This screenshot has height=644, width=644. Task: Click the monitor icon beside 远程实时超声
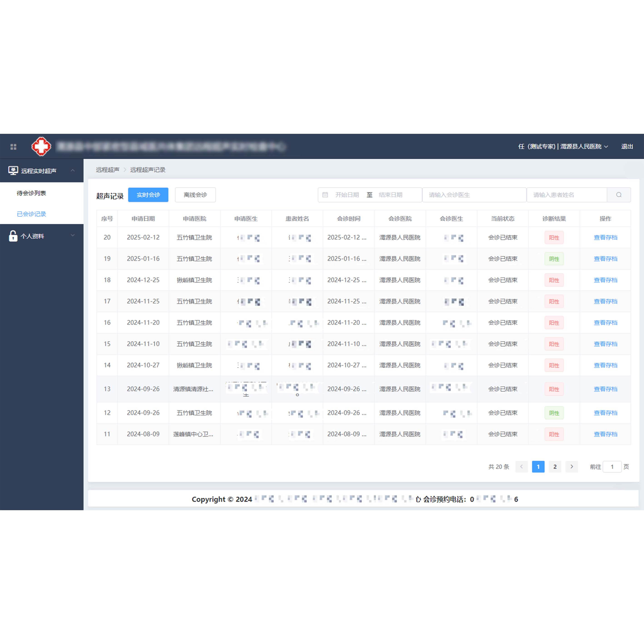pyautogui.click(x=13, y=171)
